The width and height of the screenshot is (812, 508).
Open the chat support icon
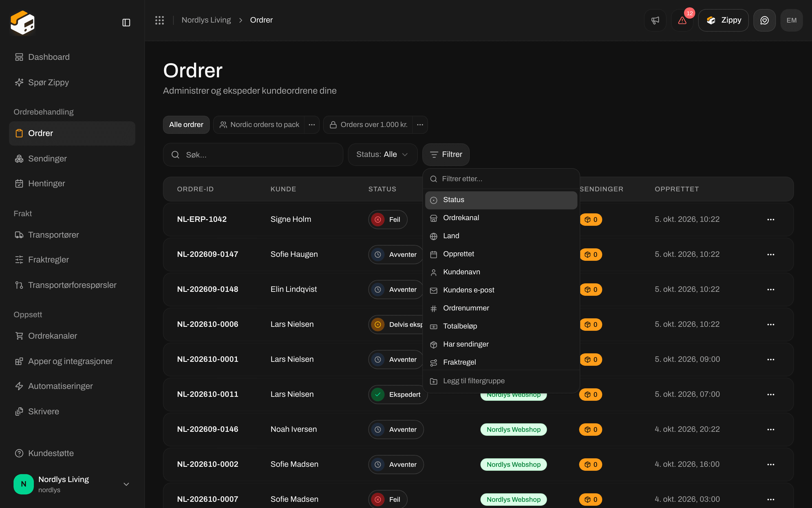point(764,20)
